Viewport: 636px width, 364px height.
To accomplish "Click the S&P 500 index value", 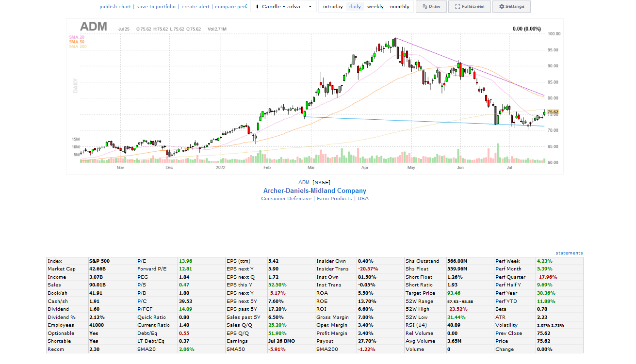I will point(99,261).
